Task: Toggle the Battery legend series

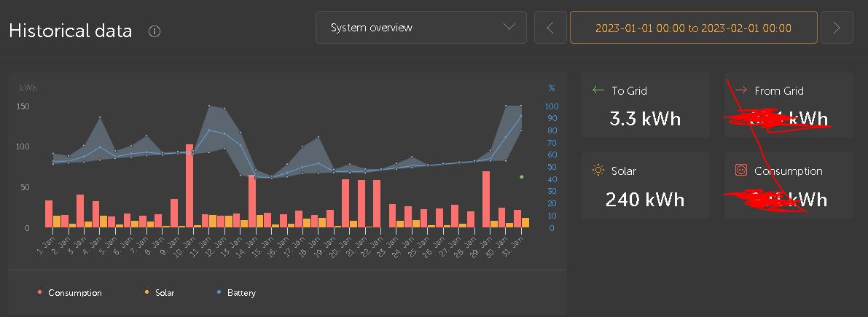Action: (236, 293)
